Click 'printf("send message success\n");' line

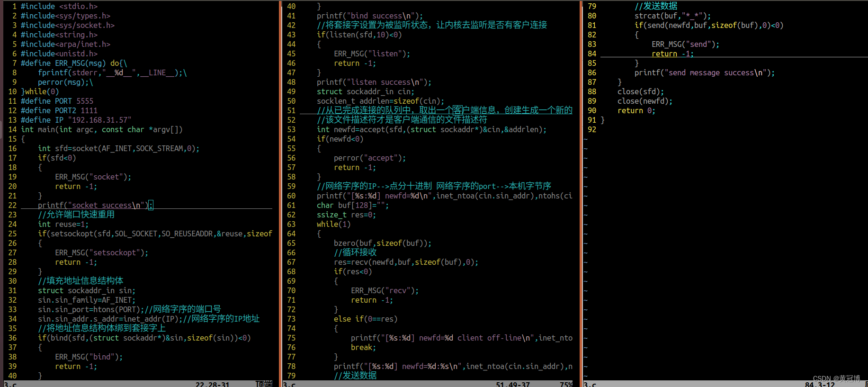click(705, 72)
